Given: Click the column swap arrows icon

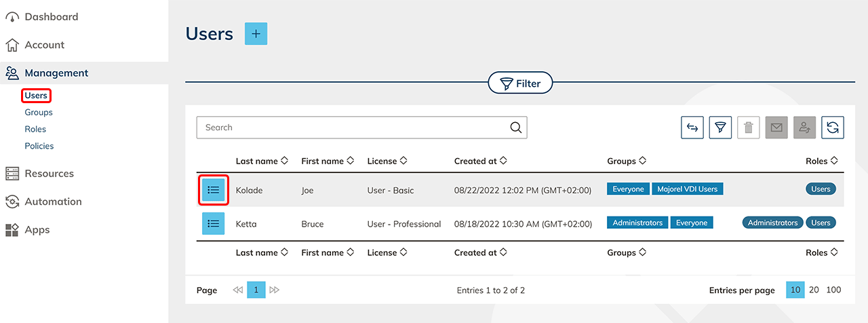Looking at the screenshot, I should point(692,128).
